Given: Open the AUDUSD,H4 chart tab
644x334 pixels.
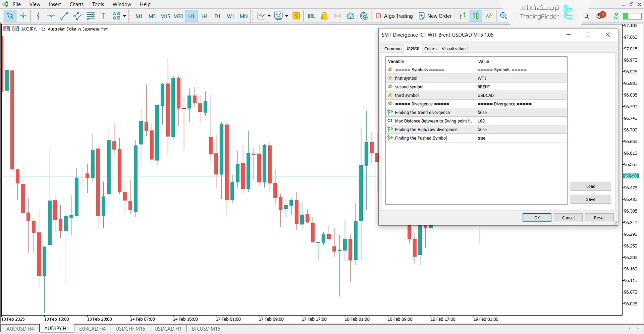Looking at the screenshot, I should click(20, 329).
